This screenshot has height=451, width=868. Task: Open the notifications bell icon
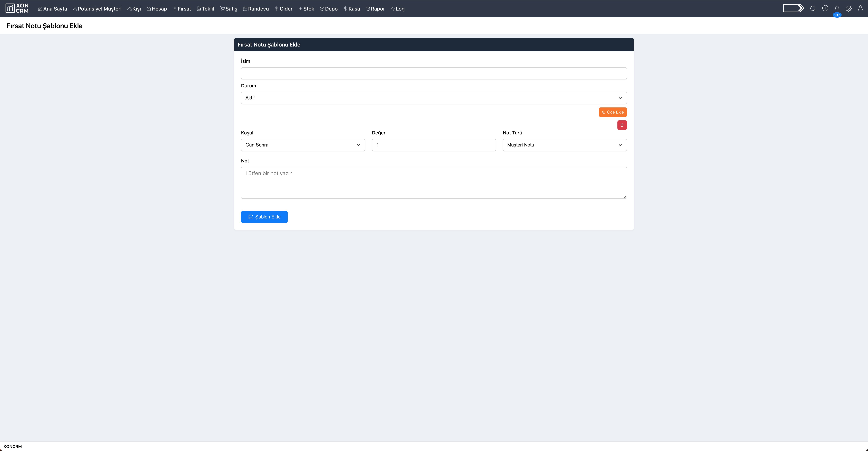click(837, 9)
